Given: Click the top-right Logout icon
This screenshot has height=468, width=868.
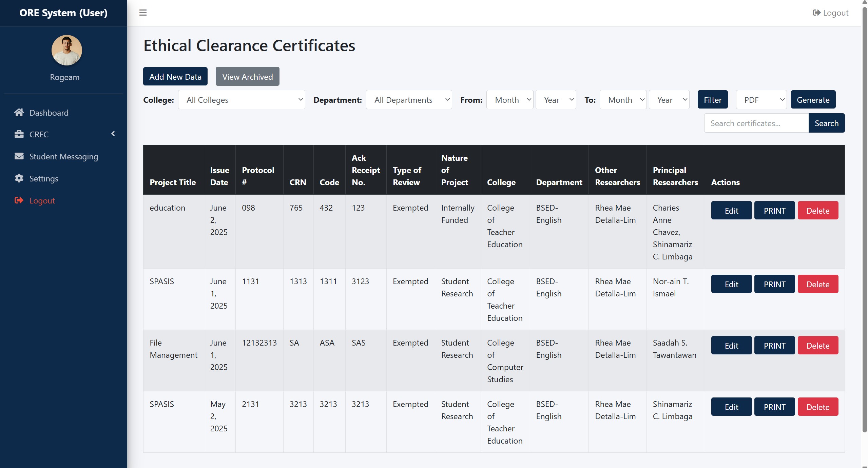Looking at the screenshot, I should [x=816, y=13].
